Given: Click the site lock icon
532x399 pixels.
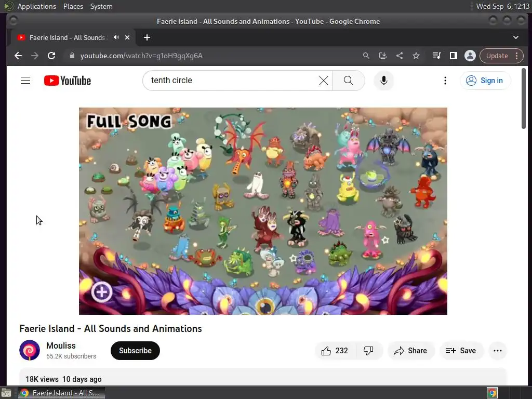Looking at the screenshot, I should click(x=72, y=56).
